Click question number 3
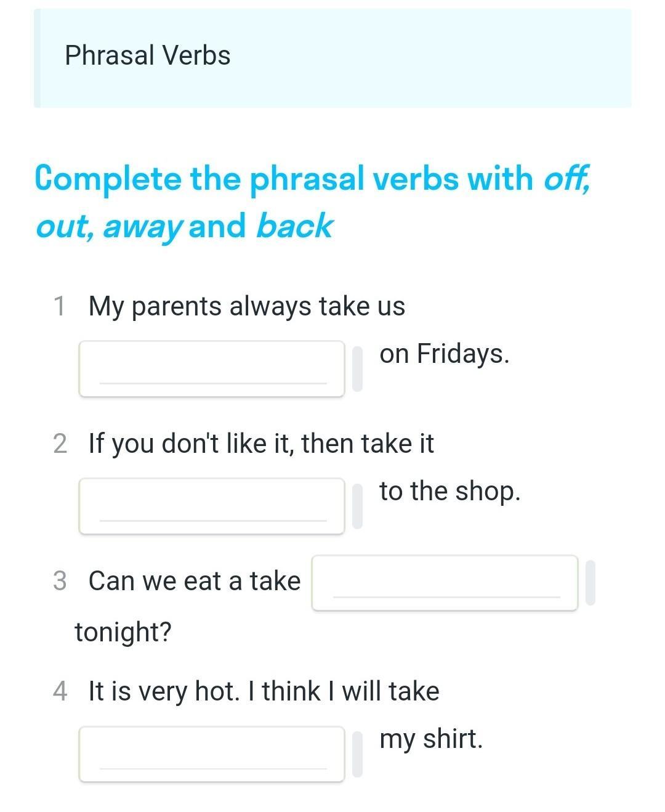Screen dimensions: 665x812 [x=60, y=581]
